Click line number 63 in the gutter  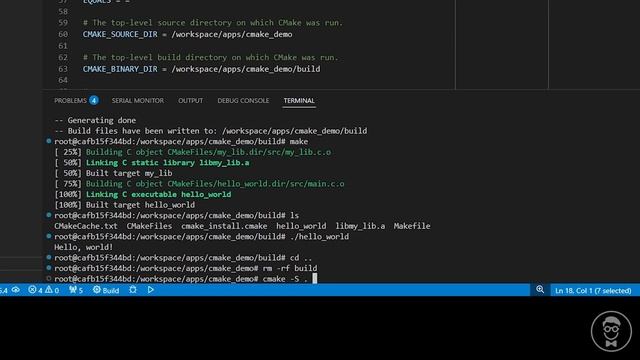click(63, 69)
